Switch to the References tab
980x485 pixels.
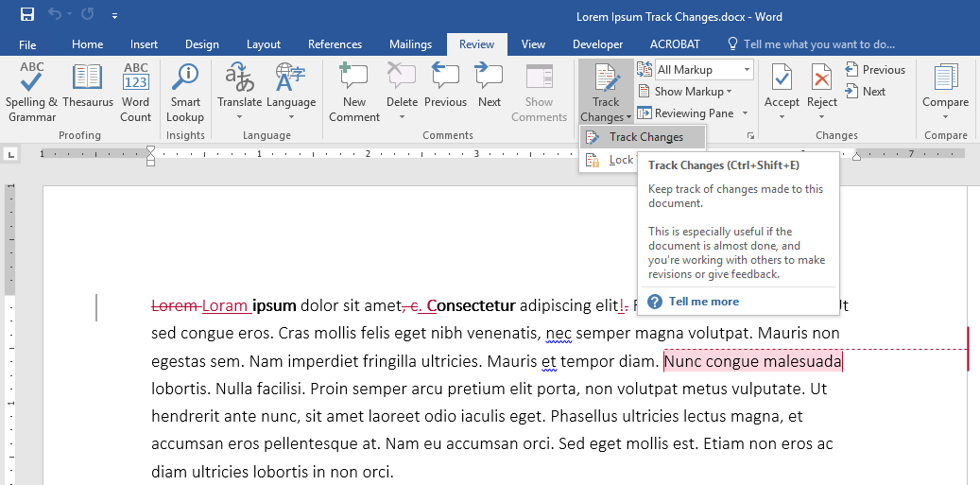(335, 44)
